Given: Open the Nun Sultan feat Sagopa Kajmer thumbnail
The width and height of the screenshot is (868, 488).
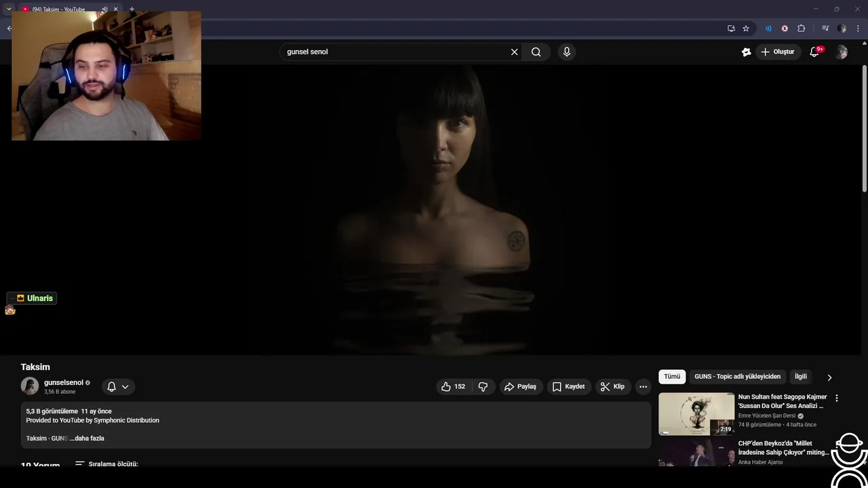Looking at the screenshot, I should point(696,413).
